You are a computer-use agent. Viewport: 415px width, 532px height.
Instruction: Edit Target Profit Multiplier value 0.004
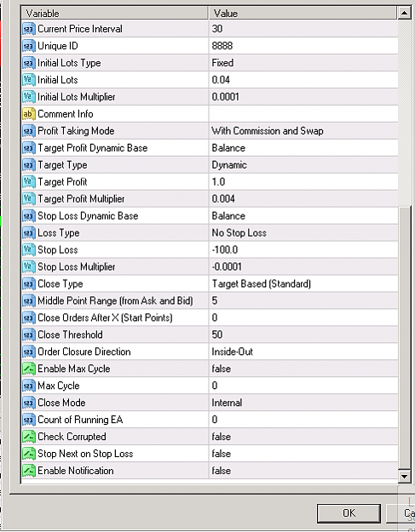click(303, 199)
